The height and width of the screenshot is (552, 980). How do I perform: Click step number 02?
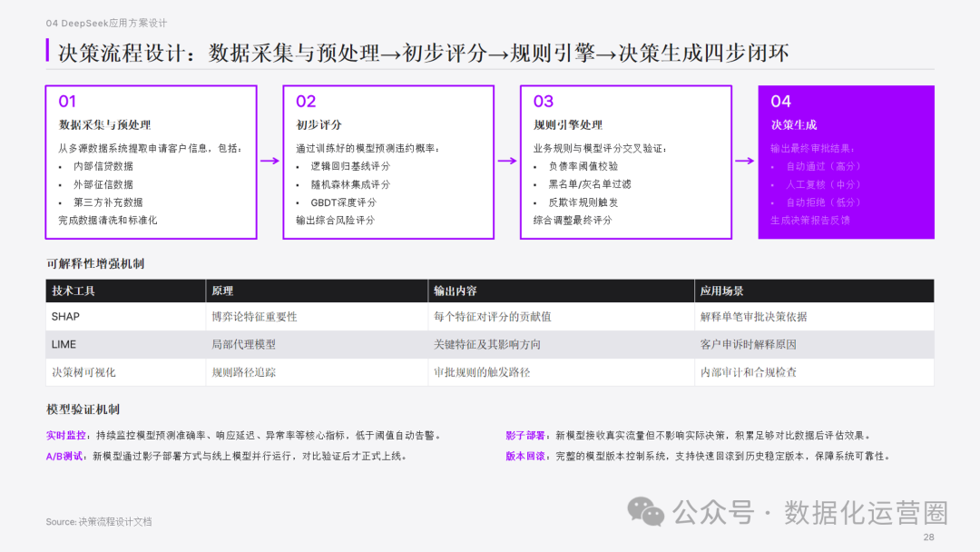coord(306,102)
